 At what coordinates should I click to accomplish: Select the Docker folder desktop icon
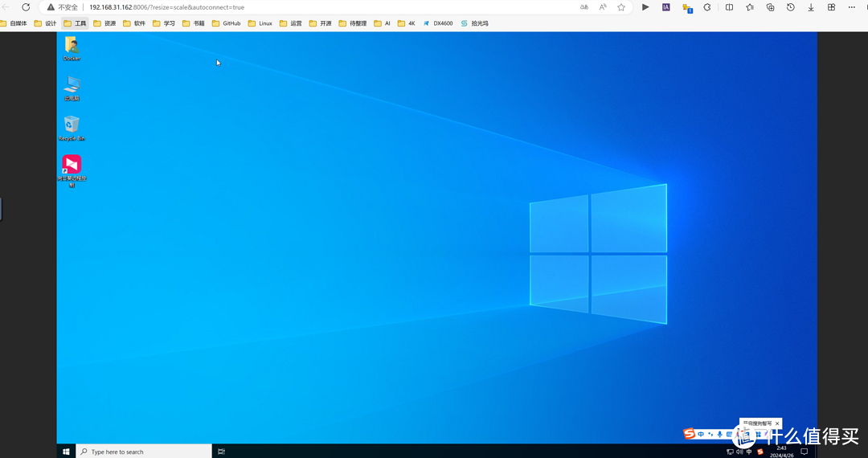72,48
